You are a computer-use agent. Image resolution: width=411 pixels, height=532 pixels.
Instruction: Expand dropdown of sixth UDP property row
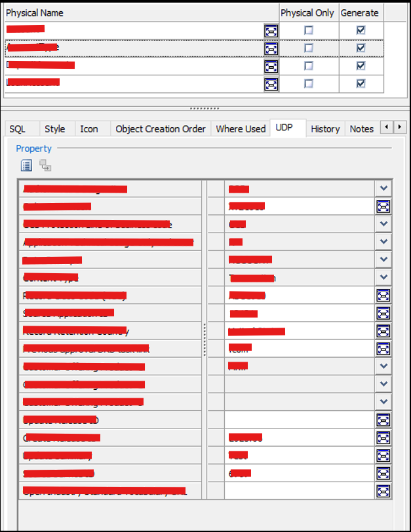pos(383,277)
